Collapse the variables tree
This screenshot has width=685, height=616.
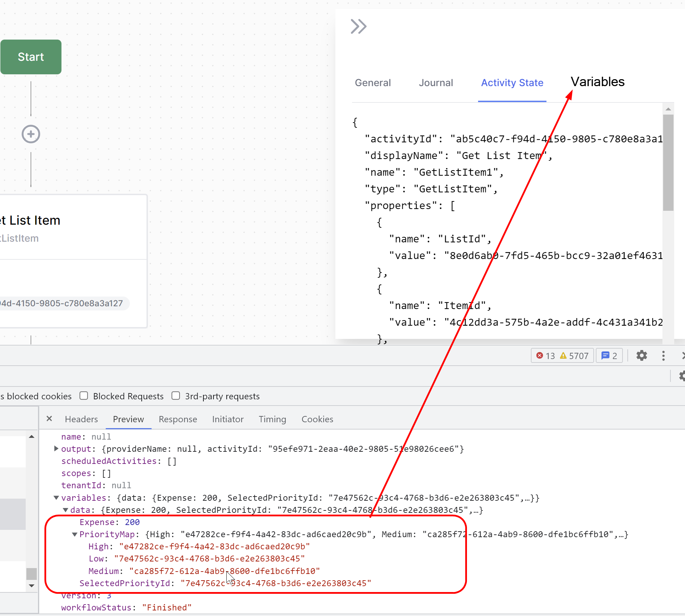pyautogui.click(x=56, y=498)
